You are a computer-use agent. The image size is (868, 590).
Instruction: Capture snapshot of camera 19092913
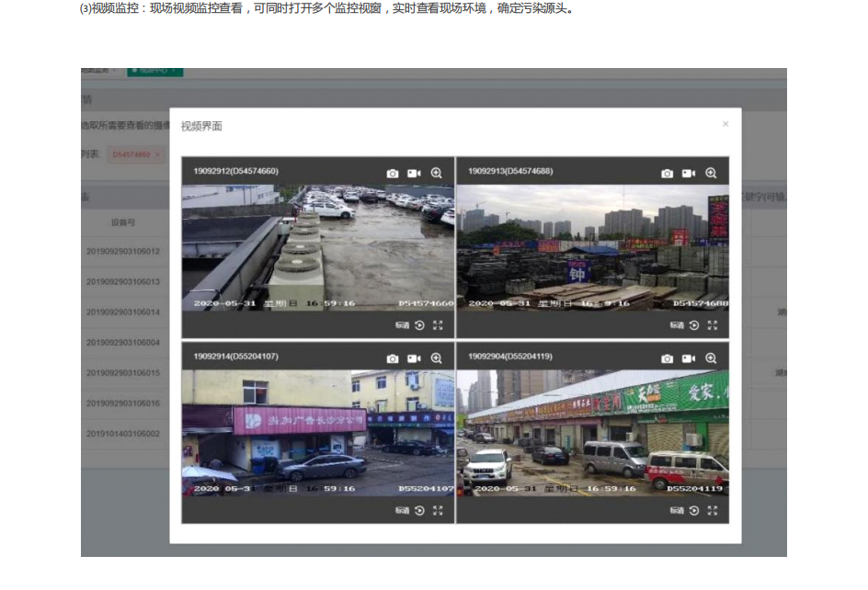pyautogui.click(x=668, y=173)
